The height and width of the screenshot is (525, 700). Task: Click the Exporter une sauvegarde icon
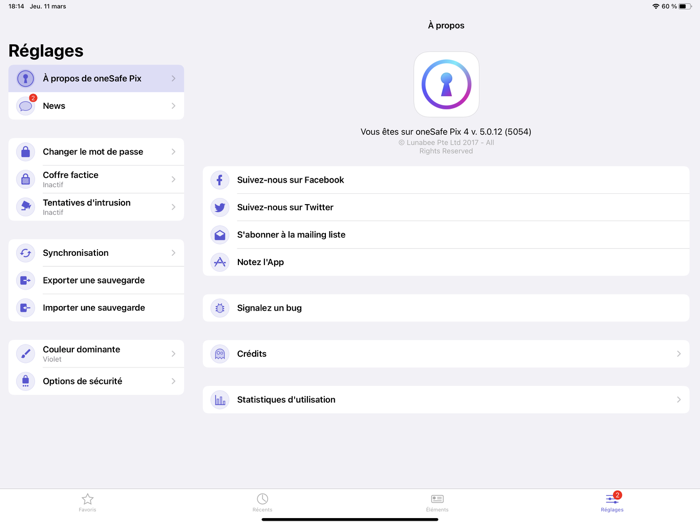point(25,280)
